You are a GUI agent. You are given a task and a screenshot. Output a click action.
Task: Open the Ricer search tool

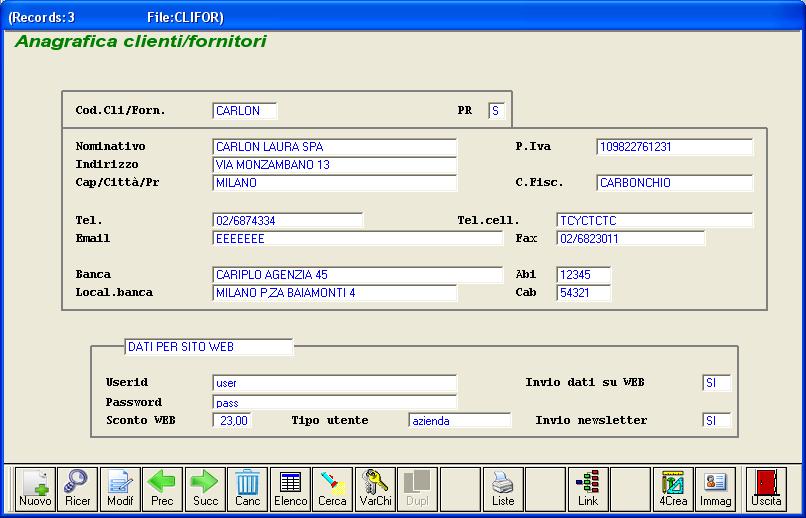point(78,489)
